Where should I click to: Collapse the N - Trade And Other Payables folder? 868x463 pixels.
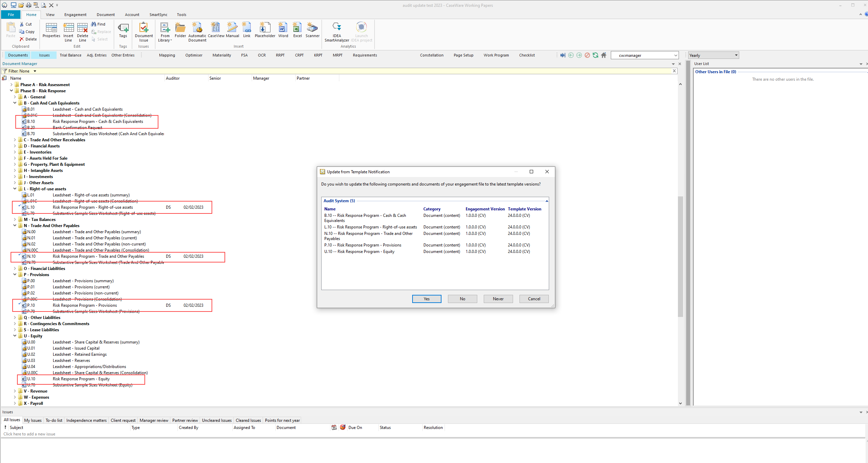point(15,226)
